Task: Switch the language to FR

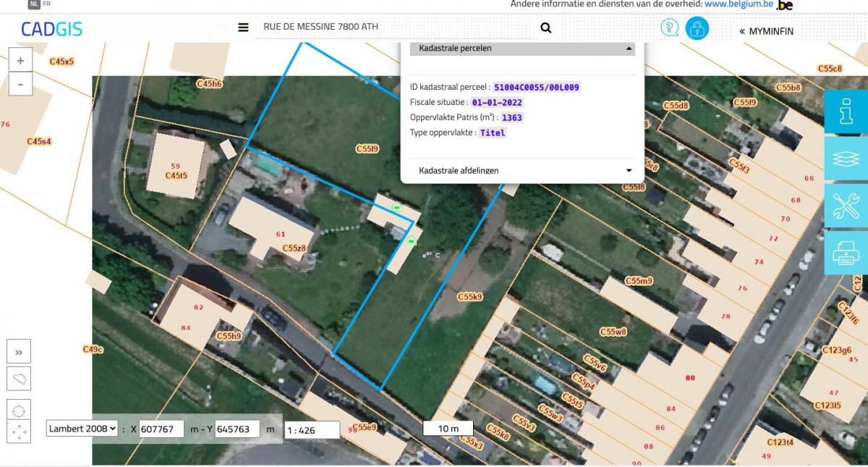Action: click(46, 4)
